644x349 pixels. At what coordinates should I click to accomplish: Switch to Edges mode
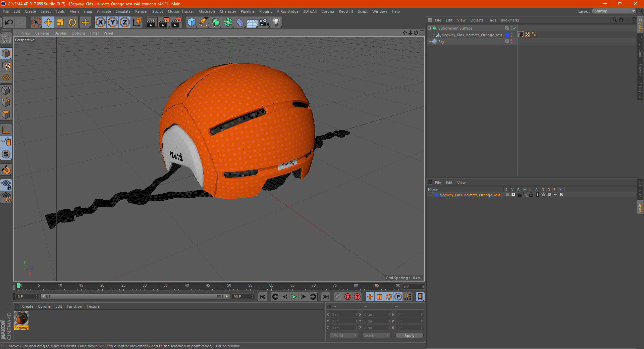6,102
